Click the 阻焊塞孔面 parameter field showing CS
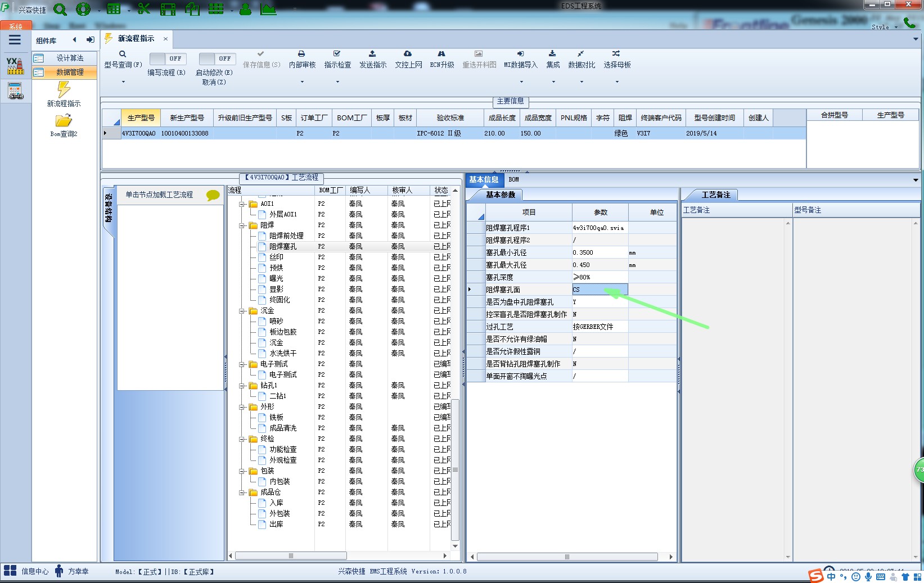924x583 pixels. pos(600,290)
